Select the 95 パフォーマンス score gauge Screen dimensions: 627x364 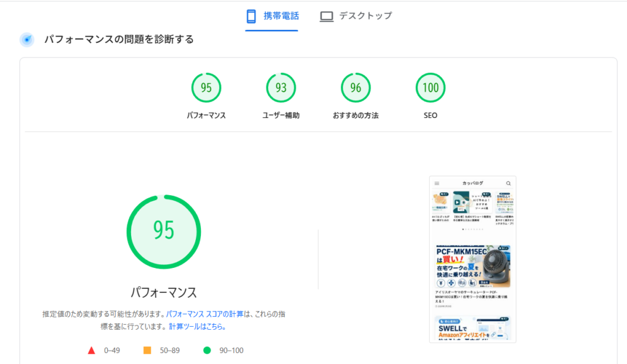coord(206,87)
